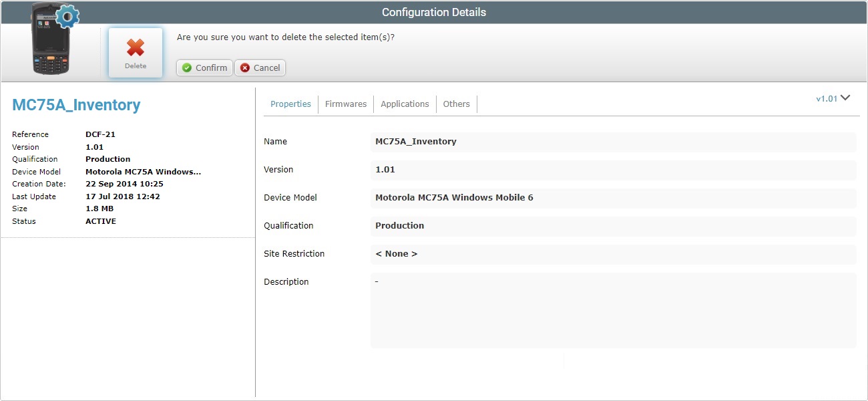868x401 pixels.
Task: Open the version selector chevron
Action: click(x=845, y=98)
